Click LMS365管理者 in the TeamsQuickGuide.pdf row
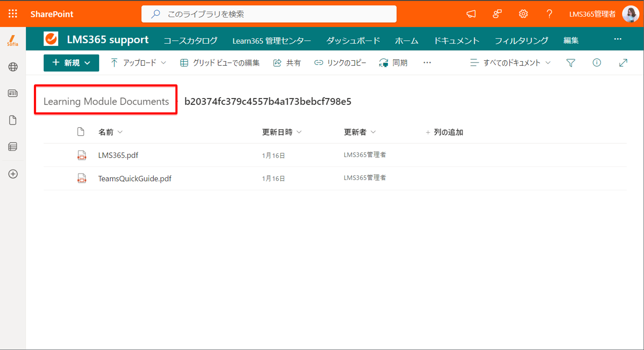 coord(365,178)
